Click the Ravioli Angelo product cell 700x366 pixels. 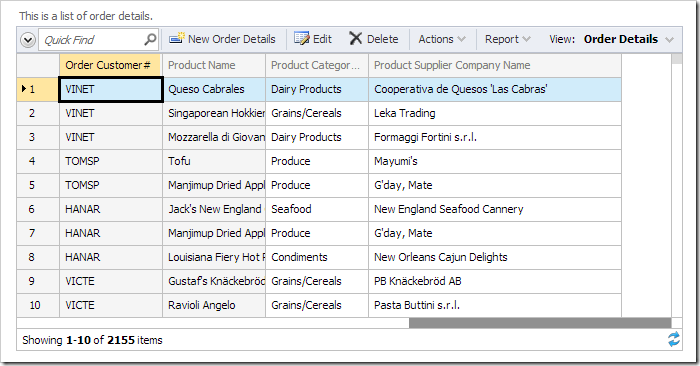[214, 305]
